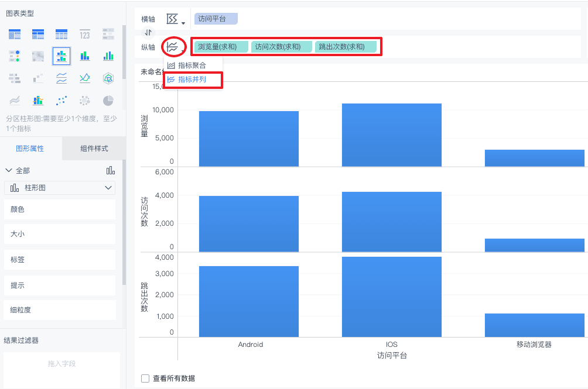Click the 访问平台 dimension field pill
This screenshot has width=588, height=389.
point(216,19)
